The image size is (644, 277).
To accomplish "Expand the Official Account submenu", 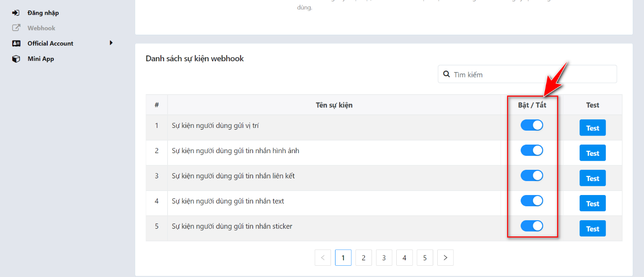I will 111,43.
